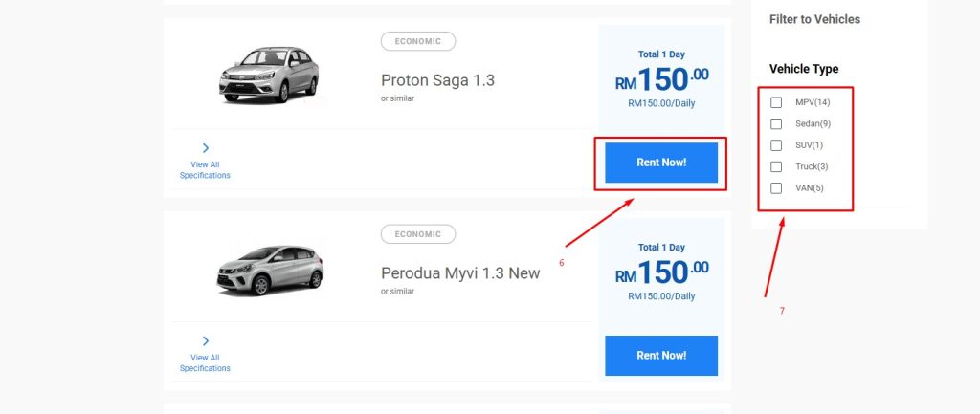This screenshot has width=980, height=414.
Task: Click Rent Now for Proton Saga 1.3
Action: [x=661, y=163]
